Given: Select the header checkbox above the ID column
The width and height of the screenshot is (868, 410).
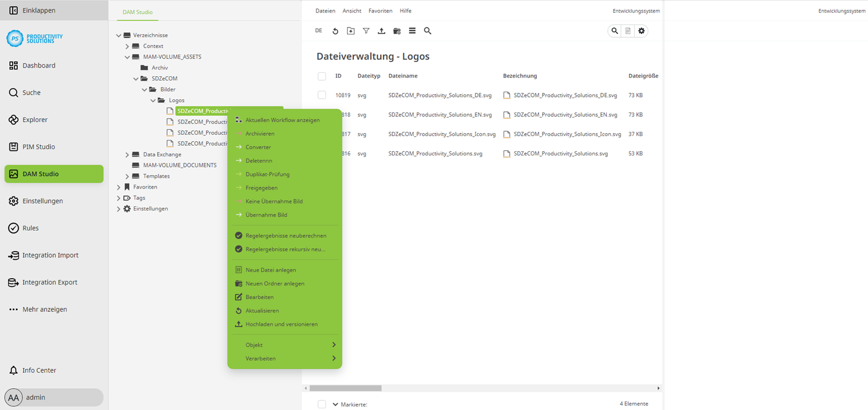Looking at the screenshot, I should click(x=321, y=76).
